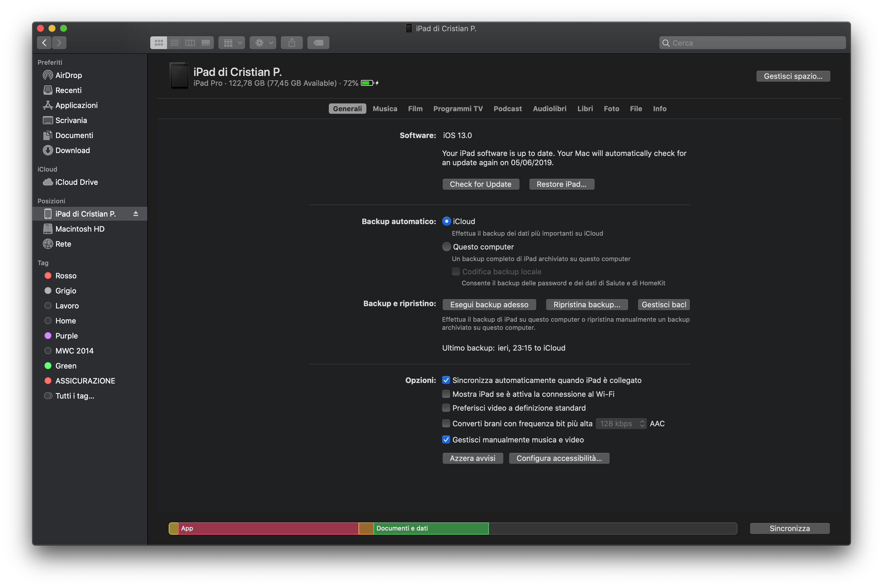Switch to icon view
Viewport: 883px width, 588px height.
click(158, 43)
